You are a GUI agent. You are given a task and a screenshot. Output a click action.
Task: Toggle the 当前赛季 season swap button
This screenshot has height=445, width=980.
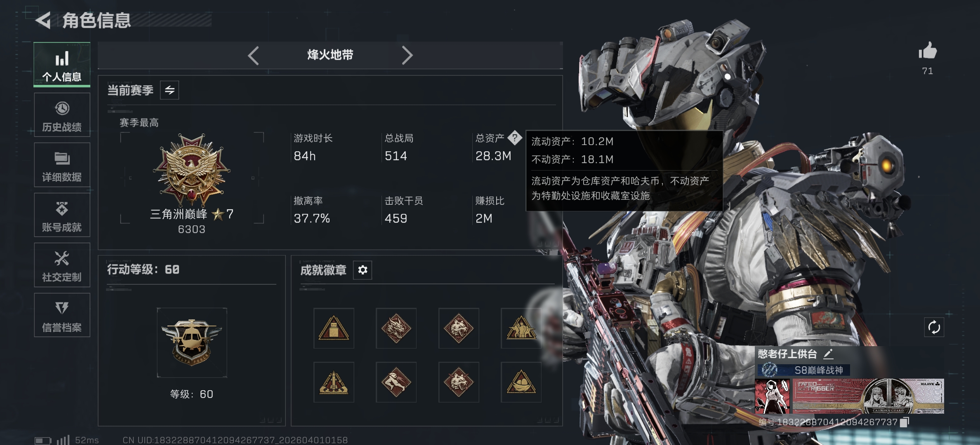[x=170, y=90]
